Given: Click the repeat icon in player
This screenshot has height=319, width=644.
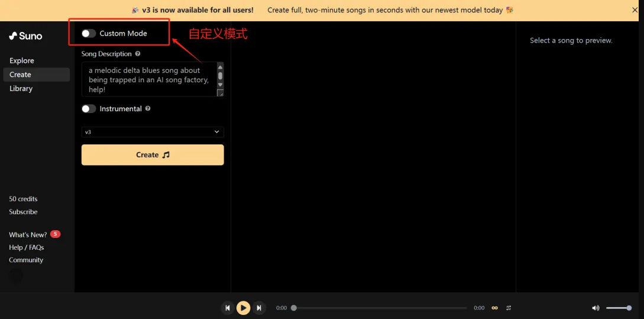Looking at the screenshot, I should point(509,308).
